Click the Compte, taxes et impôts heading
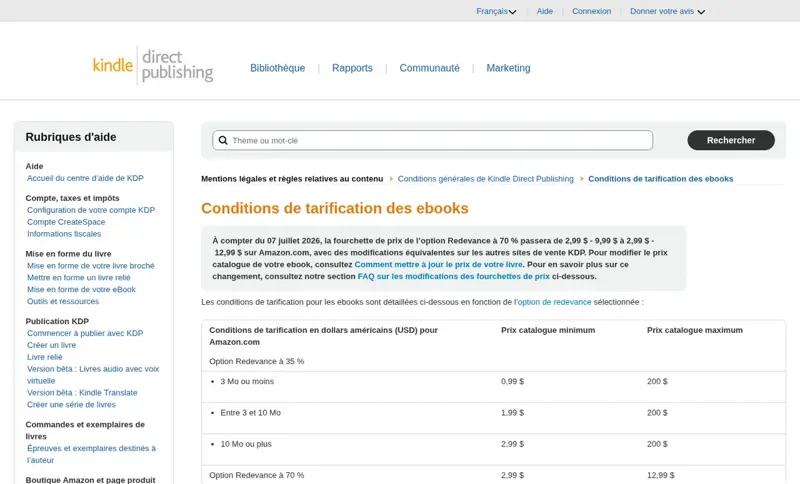800x484 pixels. (x=72, y=198)
